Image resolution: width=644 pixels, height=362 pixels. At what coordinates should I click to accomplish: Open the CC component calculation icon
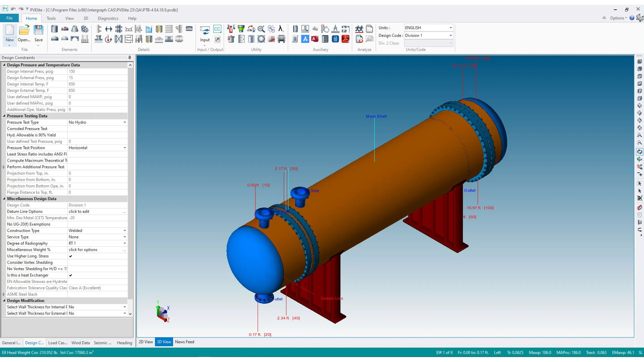217,29
